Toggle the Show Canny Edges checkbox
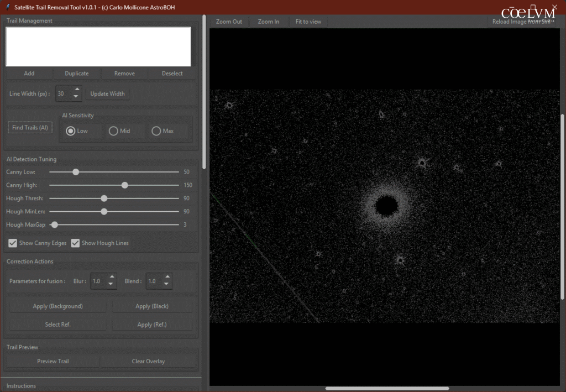This screenshot has height=392, width=566. [13, 243]
